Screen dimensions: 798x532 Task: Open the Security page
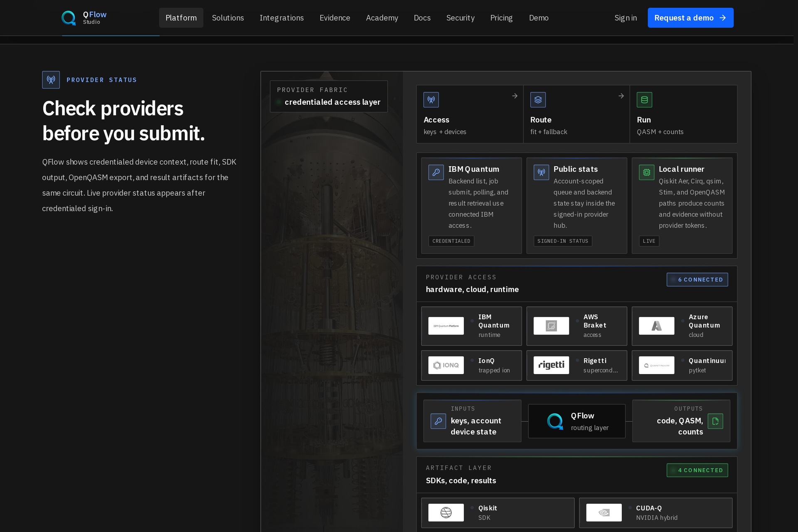pyautogui.click(x=460, y=18)
